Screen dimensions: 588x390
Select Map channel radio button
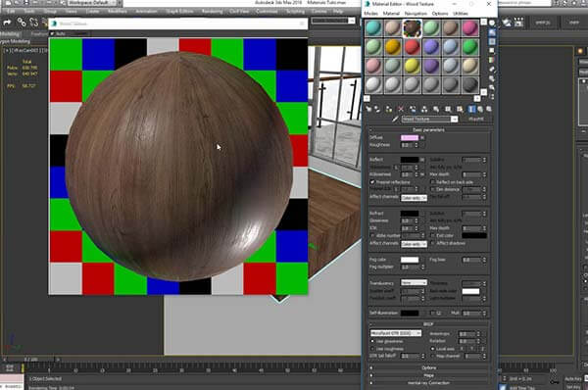[x=432, y=356]
